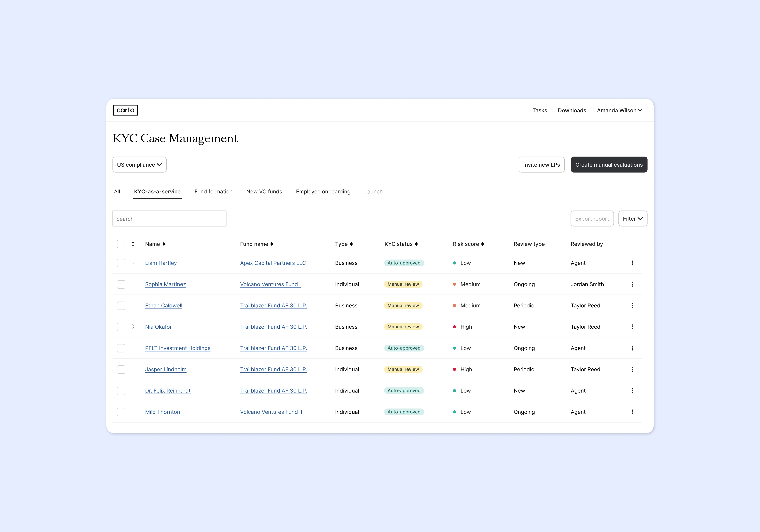Viewport: 760px width, 532px height.
Task: Open row actions menu for Jasper Lindholm
Action: coord(632,369)
